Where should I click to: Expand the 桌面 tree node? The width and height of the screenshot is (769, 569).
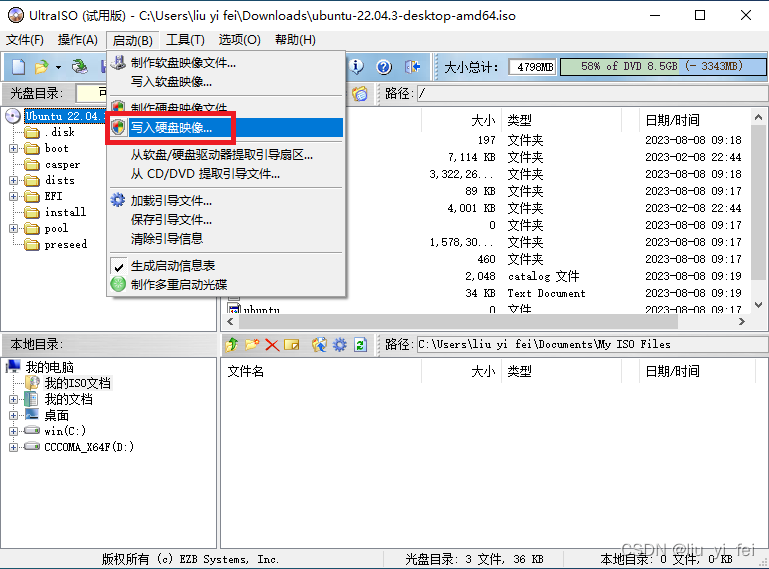coord(14,415)
